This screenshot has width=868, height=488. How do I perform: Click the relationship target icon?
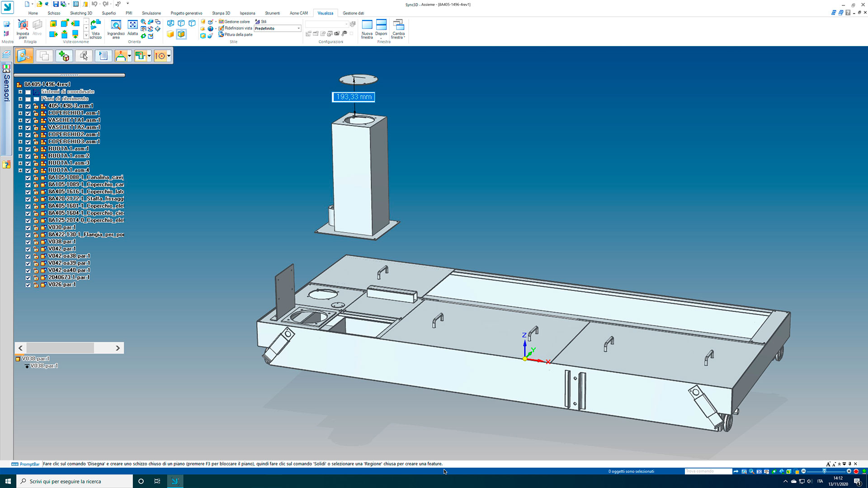(160, 56)
